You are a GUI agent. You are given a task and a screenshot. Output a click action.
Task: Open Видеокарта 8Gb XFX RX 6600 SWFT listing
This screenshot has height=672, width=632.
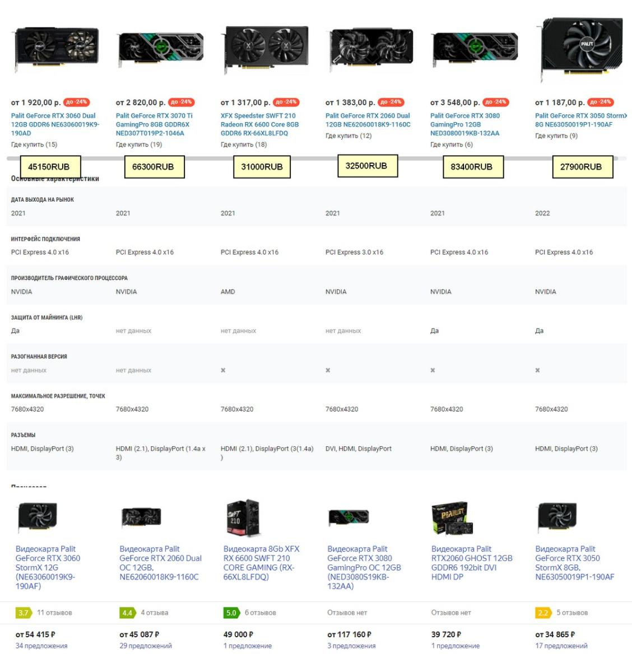[261, 563]
